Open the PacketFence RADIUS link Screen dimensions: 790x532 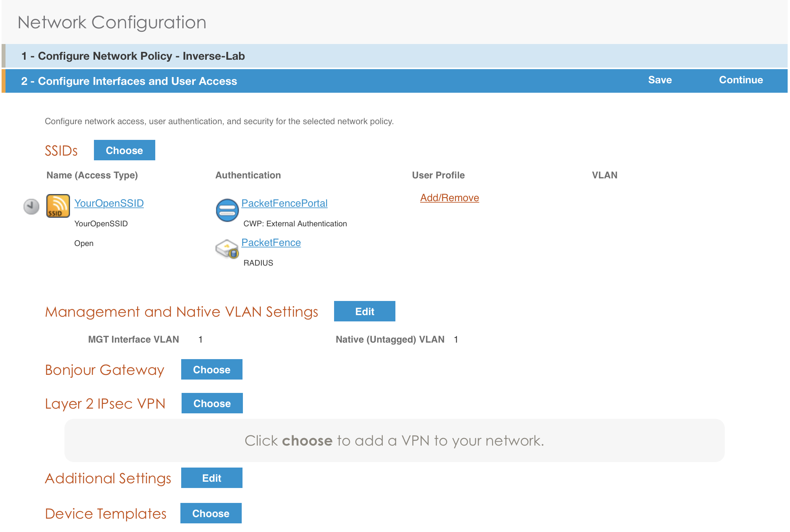click(x=271, y=242)
